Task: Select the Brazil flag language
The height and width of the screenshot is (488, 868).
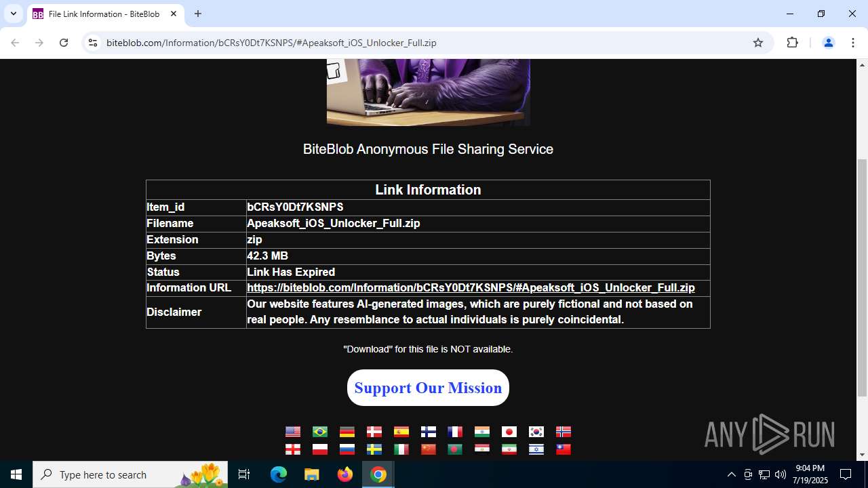Action: click(320, 432)
